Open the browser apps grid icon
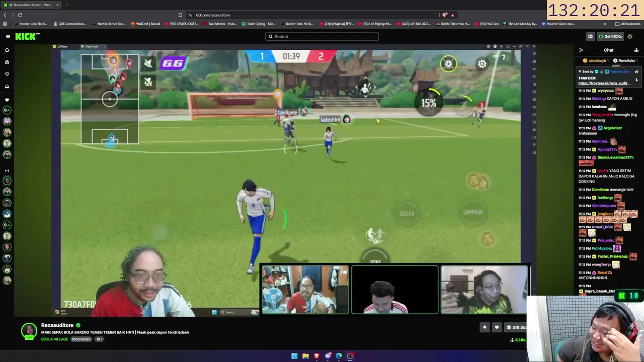This screenshot has height=362, width=644. click(5, 24)
